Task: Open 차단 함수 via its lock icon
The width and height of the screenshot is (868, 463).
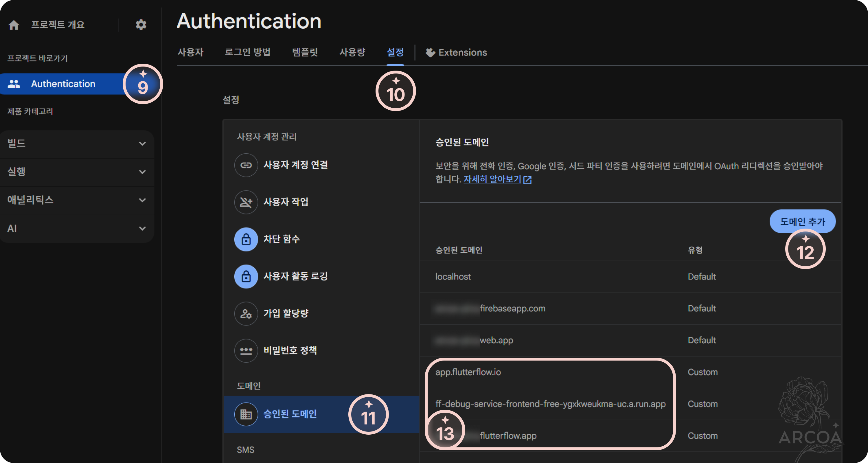Action: pos(246,239)
